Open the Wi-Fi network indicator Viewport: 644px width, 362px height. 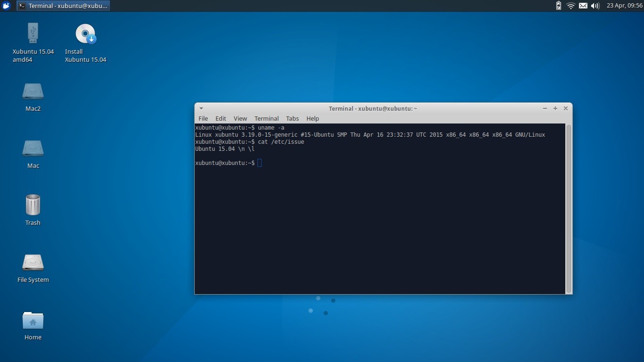[x=571, y=6]
